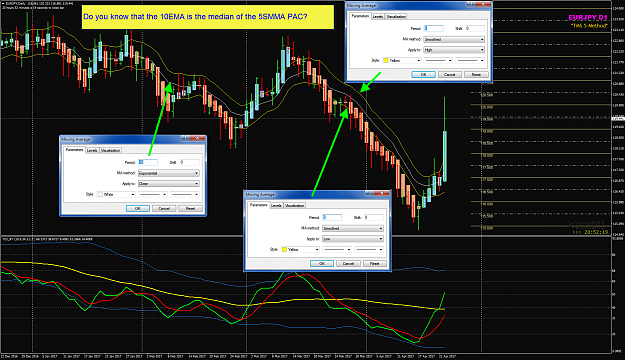Open Visualization tab in Exponential Moving Average dialog
This screenshot has width=625, height=360.
tap(110, 150)
